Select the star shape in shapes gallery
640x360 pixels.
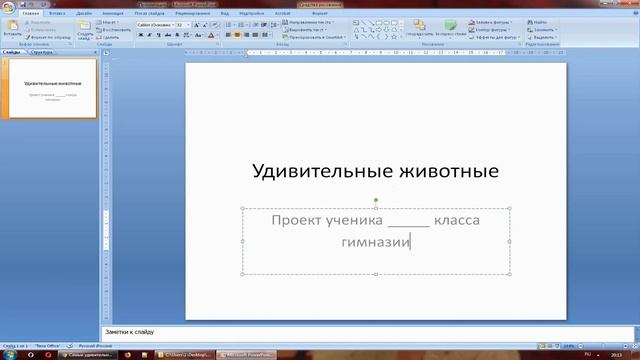pyautogui.click(x=394, y=37)
